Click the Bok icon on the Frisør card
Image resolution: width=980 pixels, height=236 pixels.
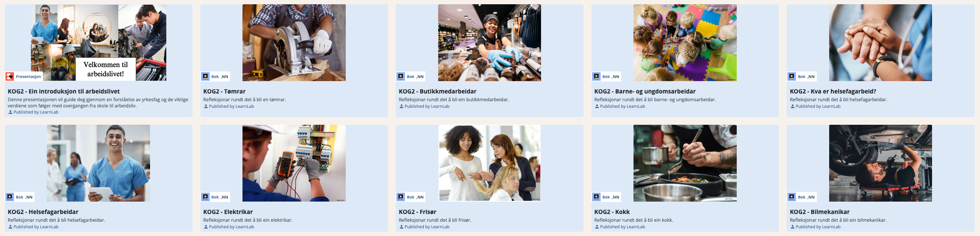(401, 197)
